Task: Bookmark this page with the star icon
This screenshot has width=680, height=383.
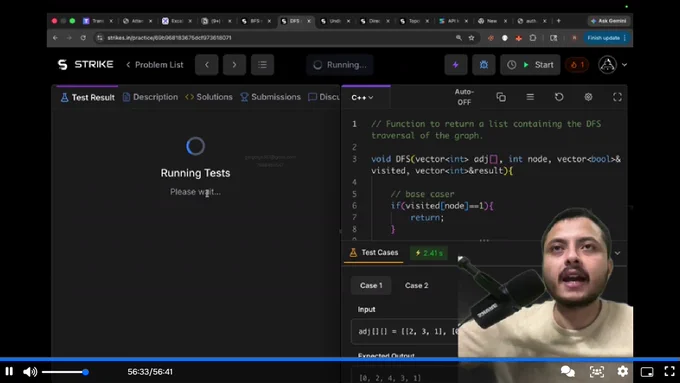Action: [471, 38]
